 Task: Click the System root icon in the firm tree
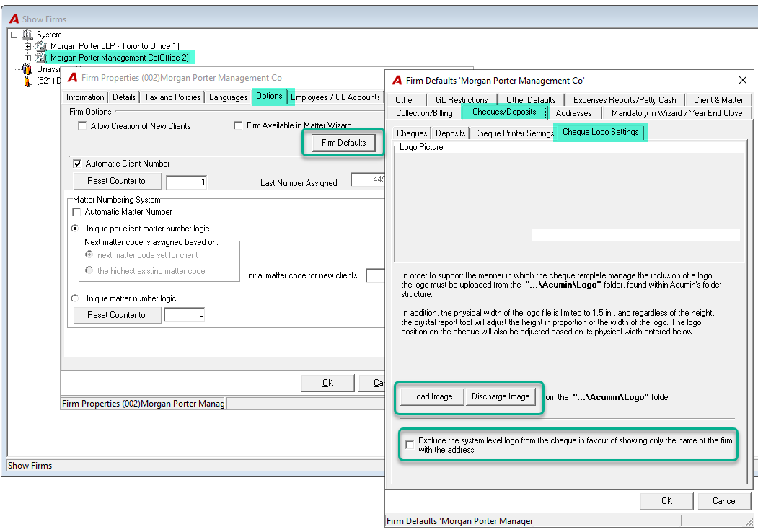pos(27,35)
